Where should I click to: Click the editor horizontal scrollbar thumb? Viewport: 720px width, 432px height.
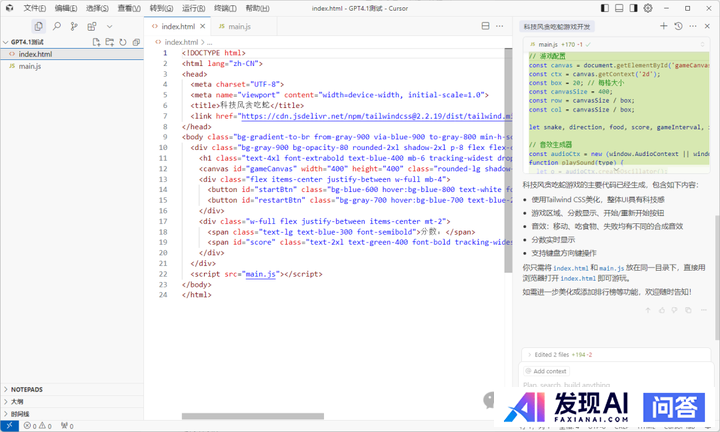point(253,416)
